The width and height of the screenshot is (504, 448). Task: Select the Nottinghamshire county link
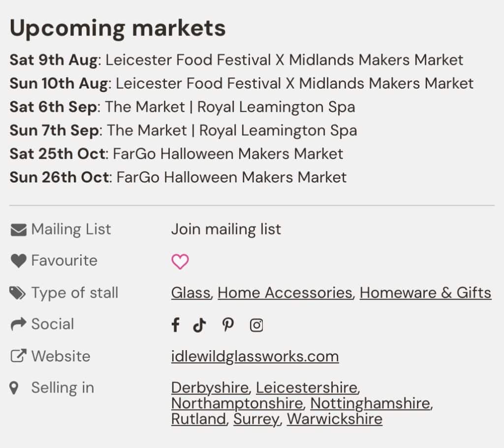(370, 403)
